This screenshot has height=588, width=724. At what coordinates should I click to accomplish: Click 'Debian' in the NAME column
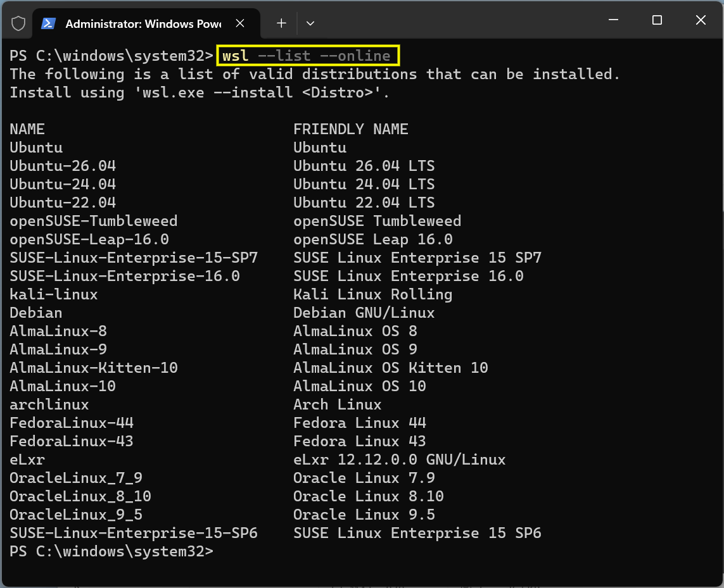36,313
